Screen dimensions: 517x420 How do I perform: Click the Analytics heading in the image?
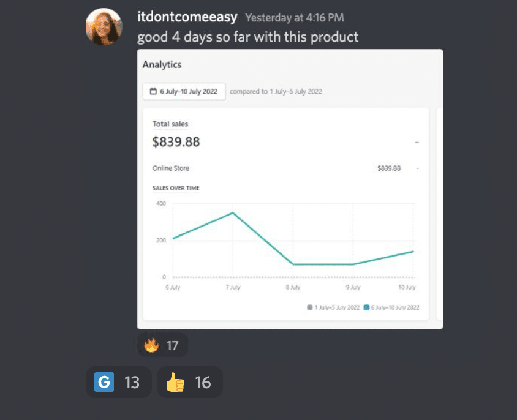pyautogui.click(x=162, y=65)
